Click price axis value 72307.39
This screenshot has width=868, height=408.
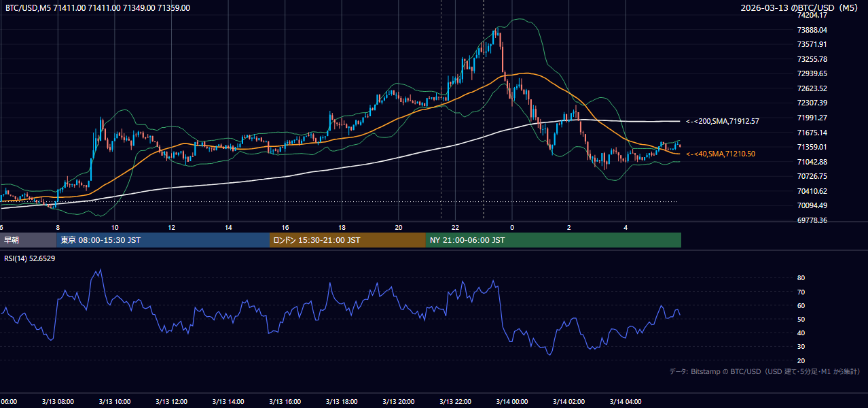click(812, 103)
